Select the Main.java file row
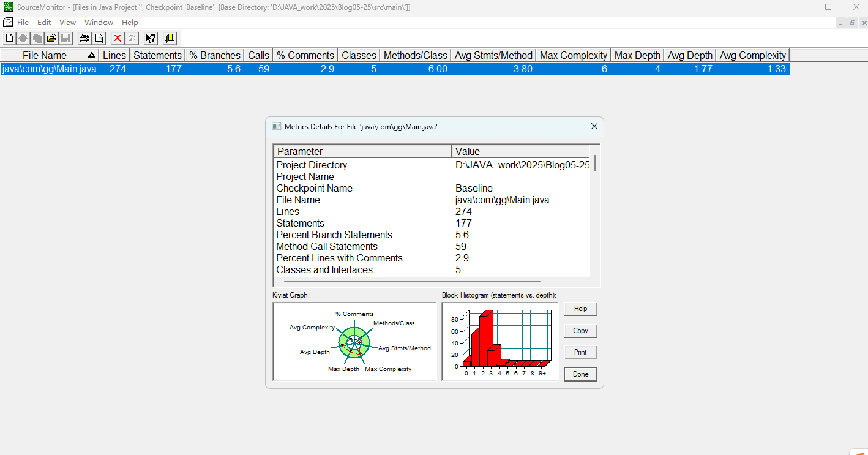 point(49,69)
